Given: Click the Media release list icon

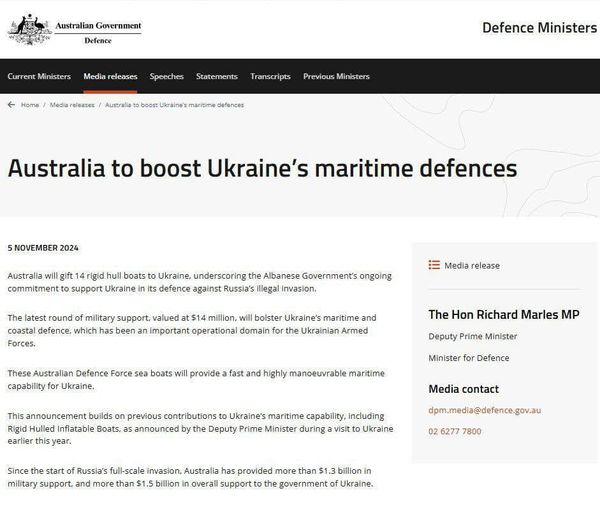Looking at the screenshot, I should coord(434,265).
